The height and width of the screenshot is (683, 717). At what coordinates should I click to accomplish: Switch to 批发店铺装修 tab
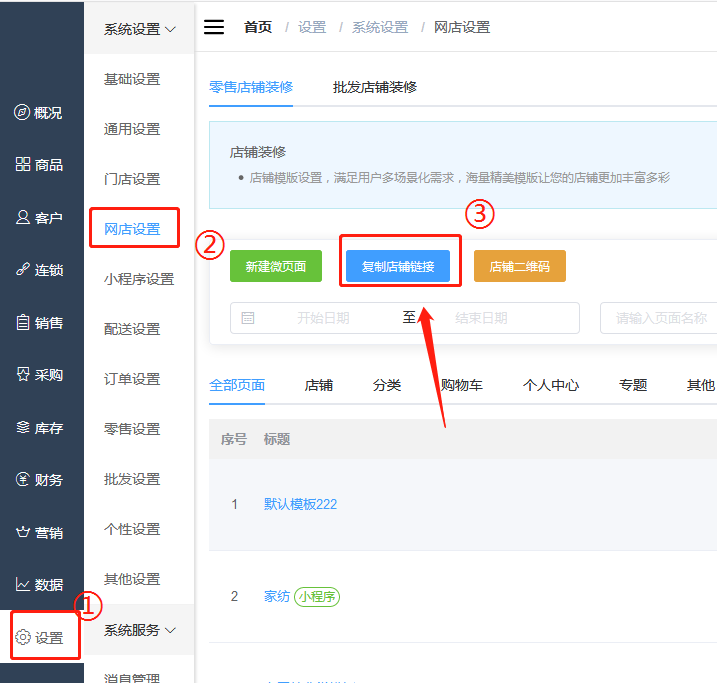(375, 87)
